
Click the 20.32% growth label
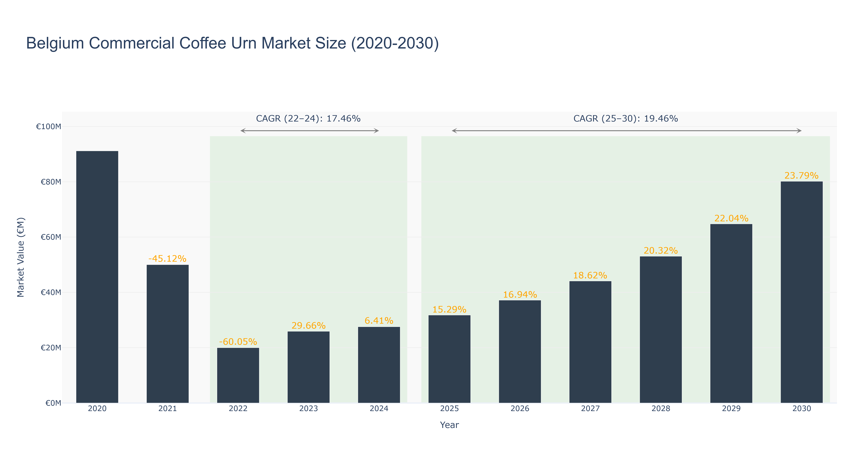[660, 251]
